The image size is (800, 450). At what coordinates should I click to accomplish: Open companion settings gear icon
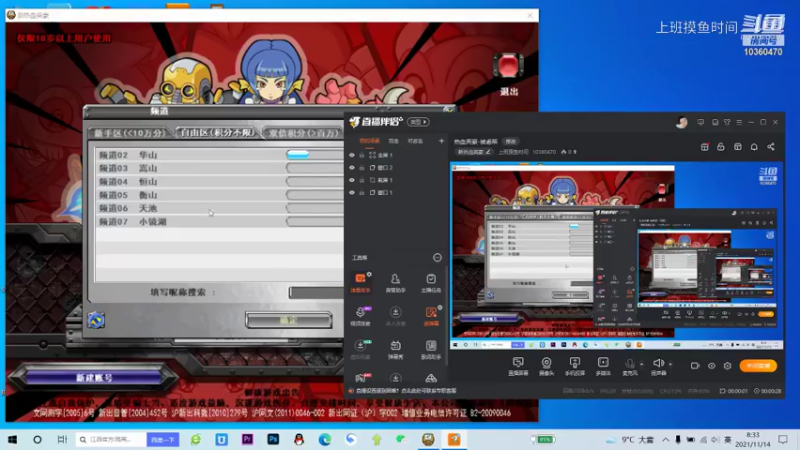tap(728, 366)
